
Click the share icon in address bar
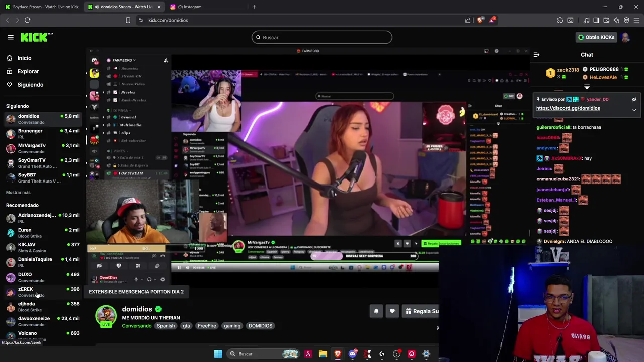[468, 20]
